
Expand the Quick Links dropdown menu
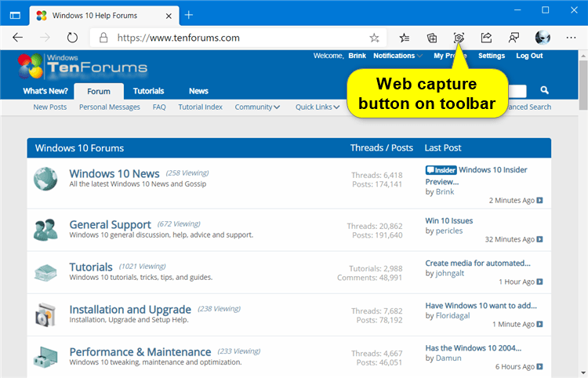[318, 107]
